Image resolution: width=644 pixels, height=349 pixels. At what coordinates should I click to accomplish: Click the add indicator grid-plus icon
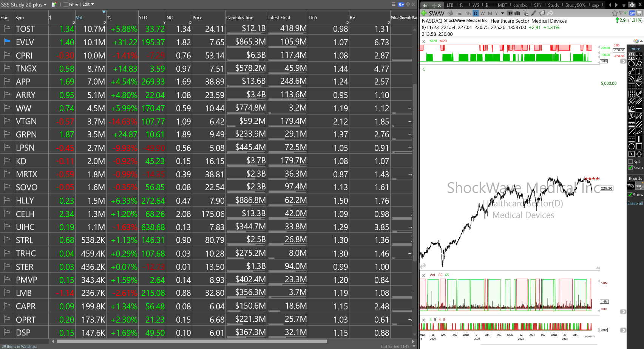(x=525, y=13)
